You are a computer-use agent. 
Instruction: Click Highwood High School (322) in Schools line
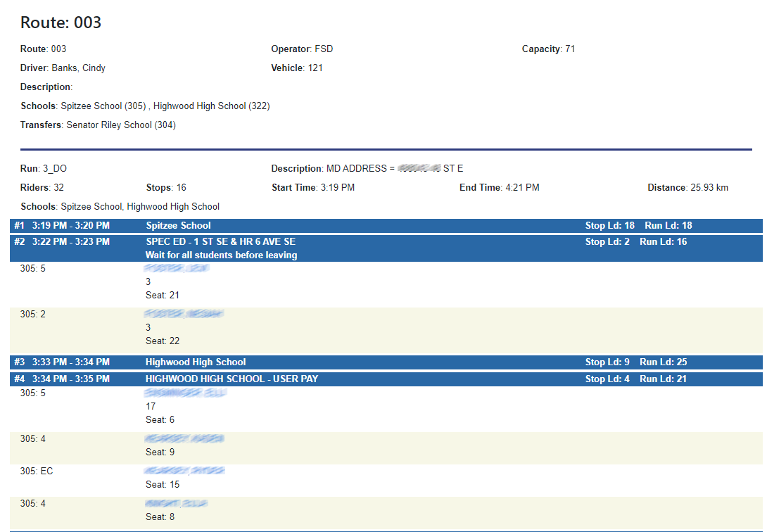click(x=211, y=106)
